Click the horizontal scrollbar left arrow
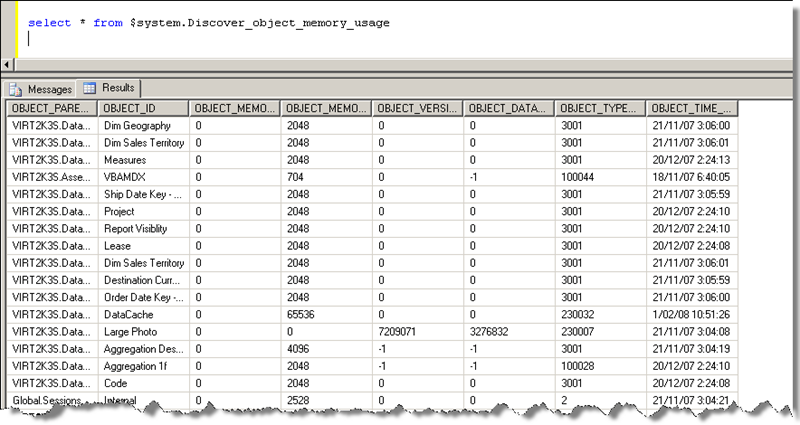Image resolution: width=800 pixels, height=425 pixels. click(x=7, y=65)
